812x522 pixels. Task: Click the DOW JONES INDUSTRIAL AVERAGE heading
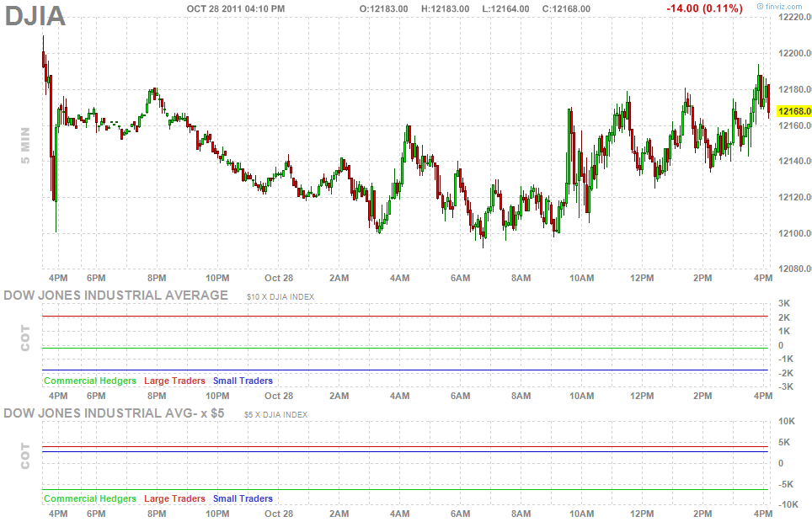click(x=116, y=296)
